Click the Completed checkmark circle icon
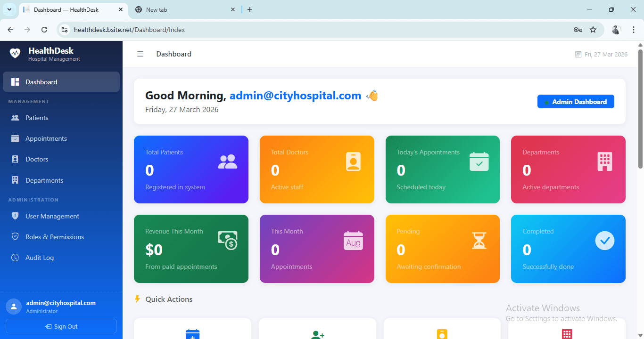 (x=605, y=241)
